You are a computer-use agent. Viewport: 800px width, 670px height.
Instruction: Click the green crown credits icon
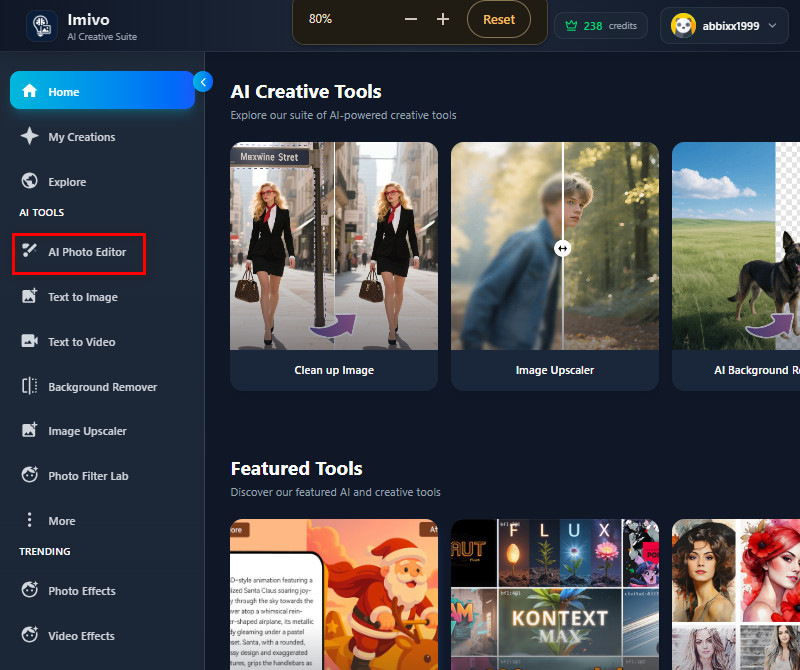click(x=571, y=26)
